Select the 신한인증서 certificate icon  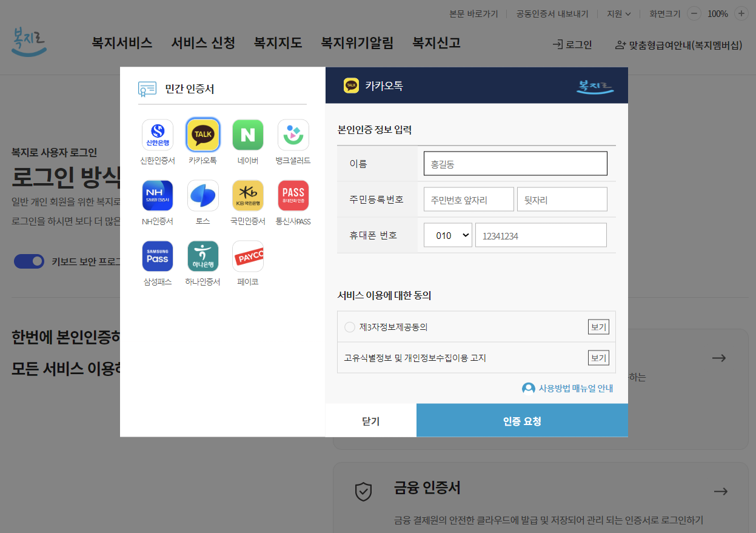pos(158,135)
